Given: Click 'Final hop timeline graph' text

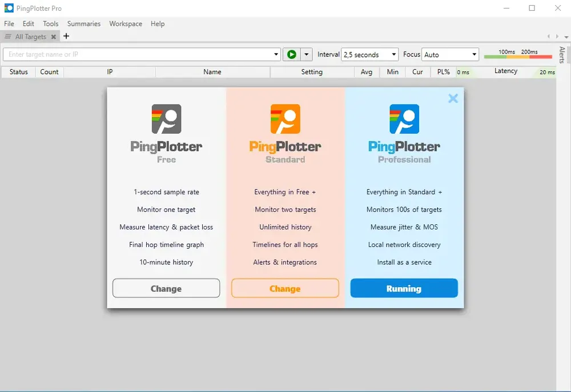Looking at the screenshot, I should 166,245.
